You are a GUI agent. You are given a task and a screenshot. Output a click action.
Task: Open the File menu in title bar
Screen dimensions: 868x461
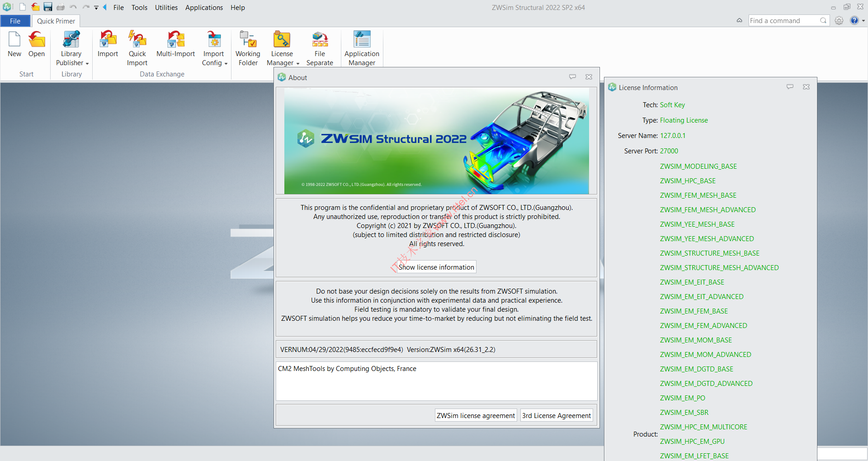[x=118, y=8]
